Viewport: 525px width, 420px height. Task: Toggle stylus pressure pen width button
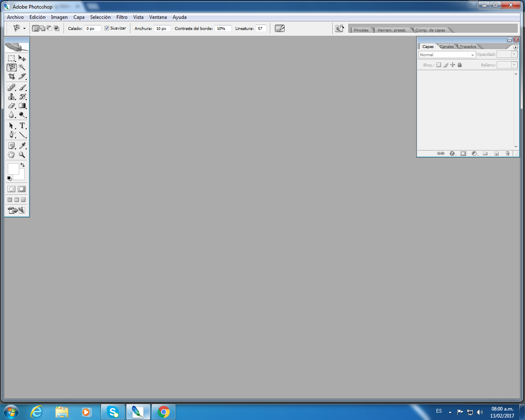pyautogui.click(x=280, y=28)
